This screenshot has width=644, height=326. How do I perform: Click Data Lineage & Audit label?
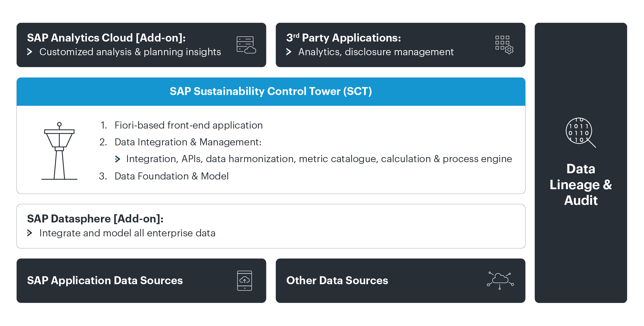(x=581, y=185)
